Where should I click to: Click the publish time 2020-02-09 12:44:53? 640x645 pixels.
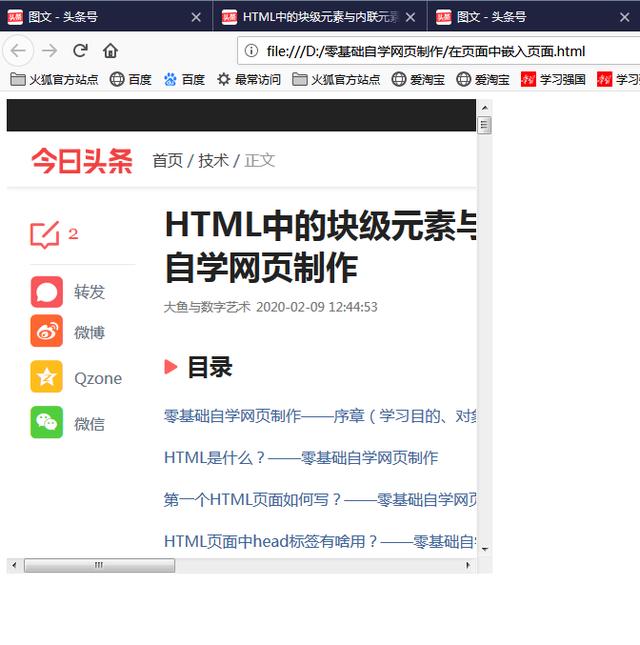coord(317,307)
